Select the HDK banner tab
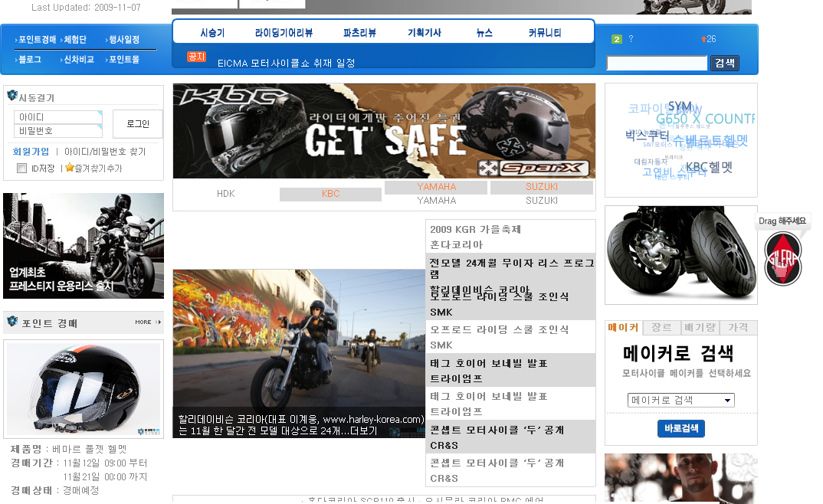The image size is (823, 504). pyautogui.click(x=226, y=194)
